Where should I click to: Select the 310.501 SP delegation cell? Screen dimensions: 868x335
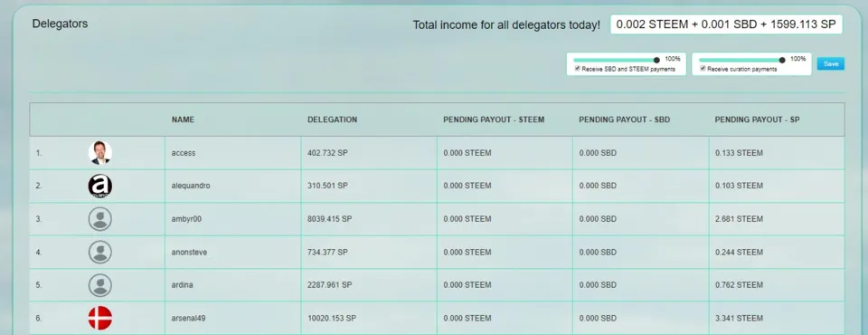point(369,186)
